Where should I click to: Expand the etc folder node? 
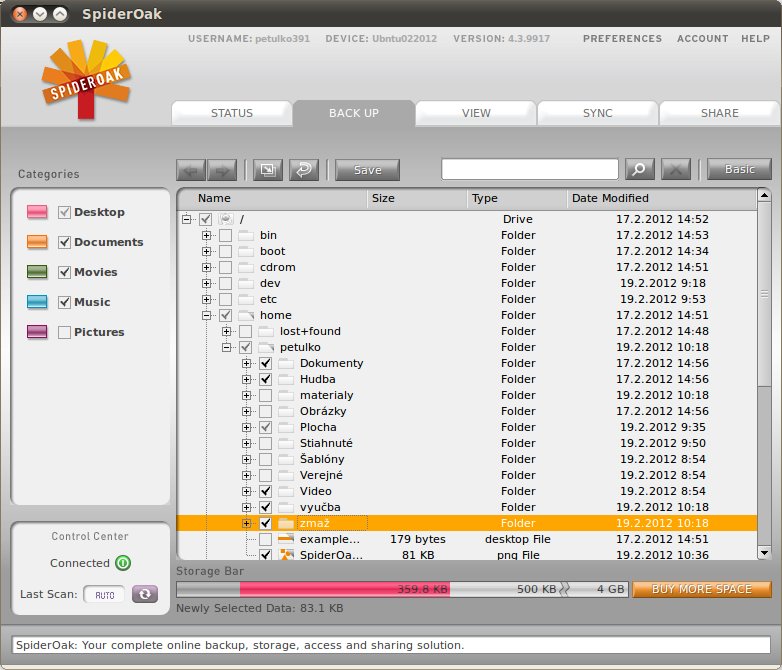206,299
